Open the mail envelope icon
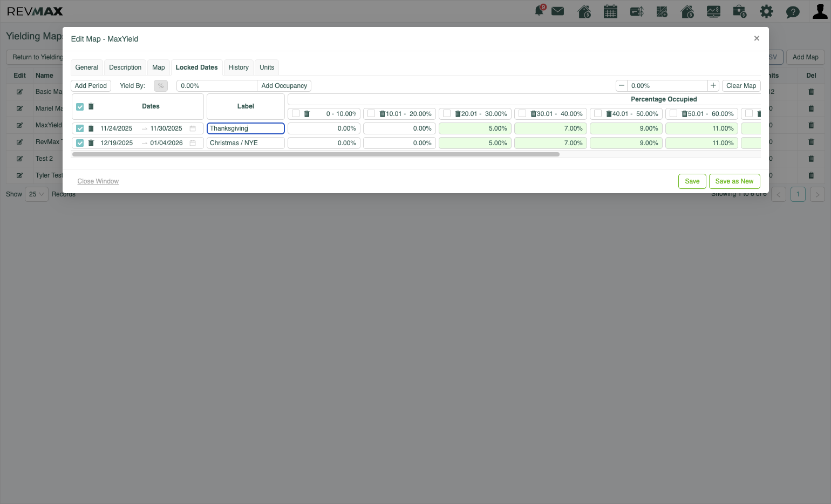Image resolution: width=831 pixels, height=504 pixels. click(557, 11)
